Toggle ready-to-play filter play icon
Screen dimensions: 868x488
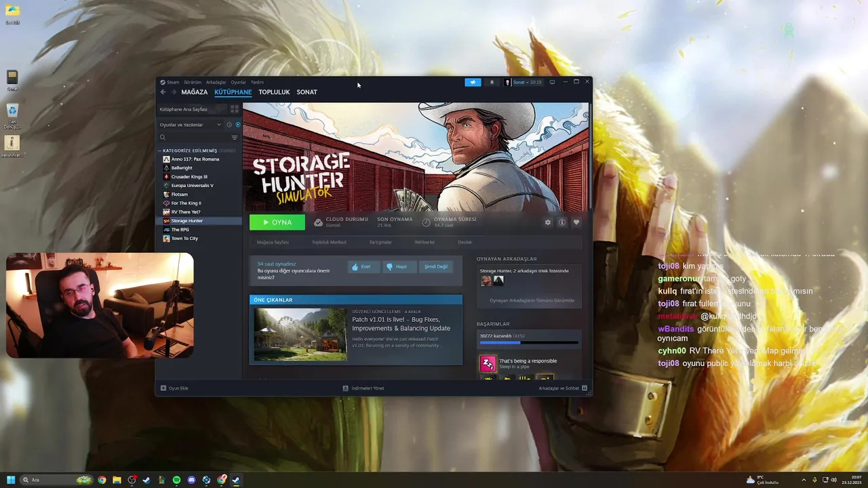coord(237,125)
